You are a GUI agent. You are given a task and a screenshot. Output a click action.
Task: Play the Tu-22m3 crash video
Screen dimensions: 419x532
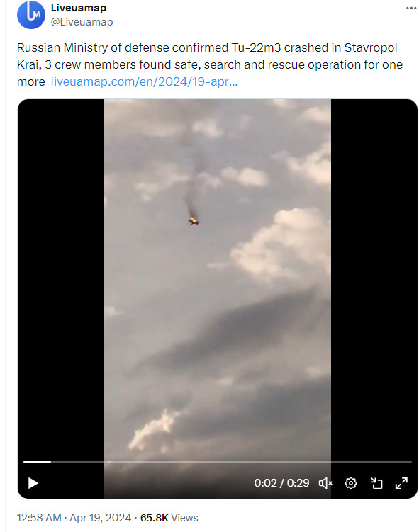pyautogui.click(x=33, y=483)
